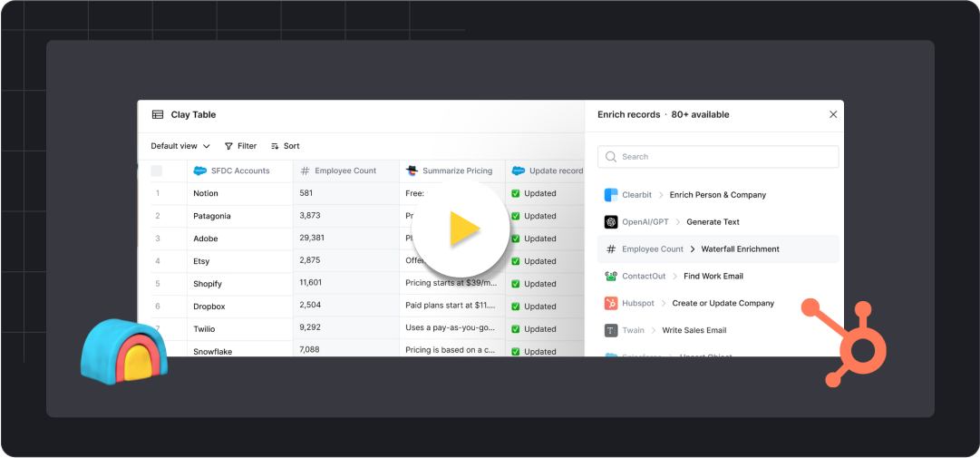This screenshot has width=980, height=458.
Task: Select the Twilio account cell
Action: click(x=239, y=329)
